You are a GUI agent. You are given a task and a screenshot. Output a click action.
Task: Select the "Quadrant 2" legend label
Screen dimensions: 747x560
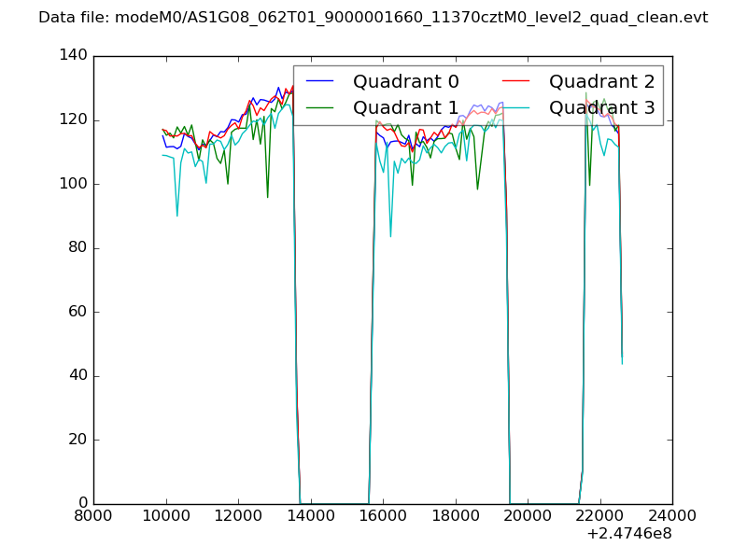[x=602, y=82]
